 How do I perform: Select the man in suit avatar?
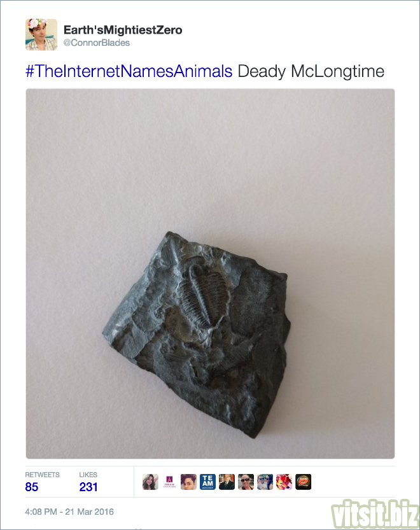pyautogui.click(x=227, y=482)
